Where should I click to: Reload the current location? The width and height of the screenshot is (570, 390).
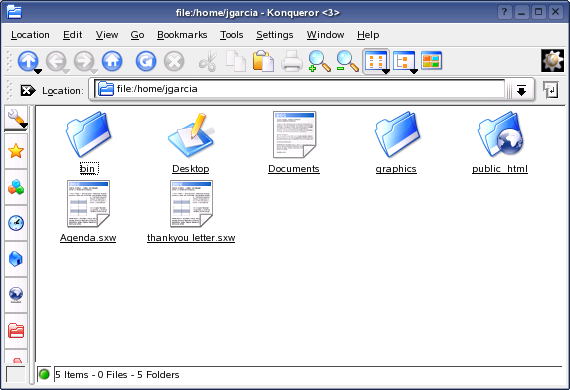click(x=146, y=61)
